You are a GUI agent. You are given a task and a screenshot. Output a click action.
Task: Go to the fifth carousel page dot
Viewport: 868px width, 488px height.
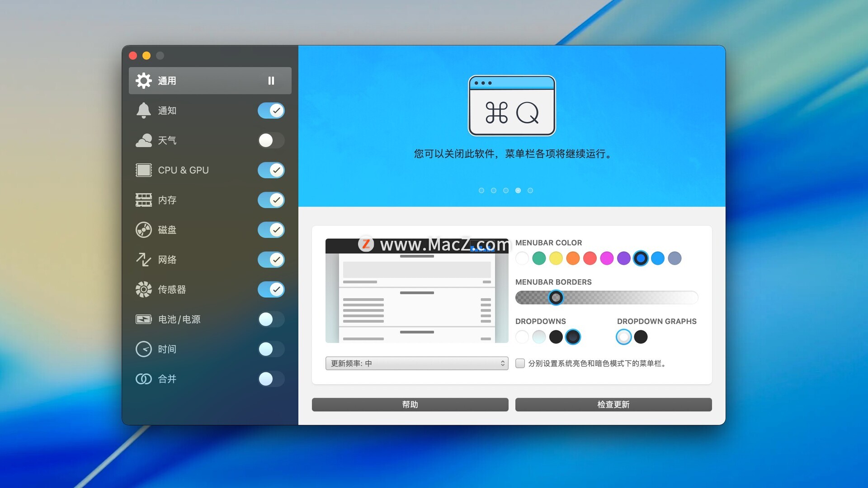click(x=530, y=191)
